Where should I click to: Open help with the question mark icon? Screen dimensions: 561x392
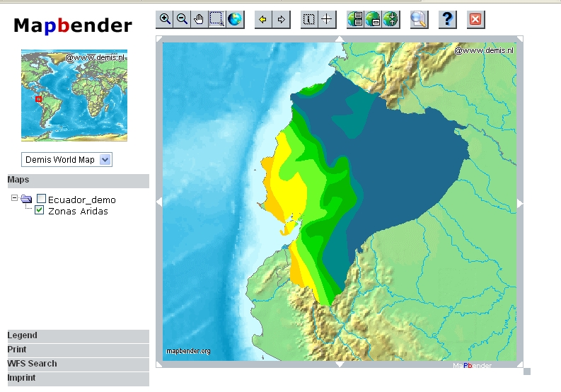(447, 19)
